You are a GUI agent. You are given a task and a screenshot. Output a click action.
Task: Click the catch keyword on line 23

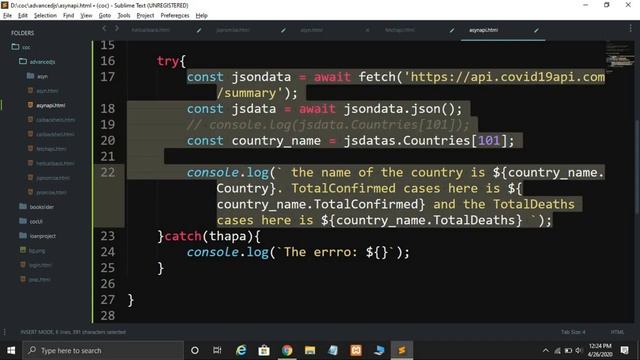pos(183,236)
